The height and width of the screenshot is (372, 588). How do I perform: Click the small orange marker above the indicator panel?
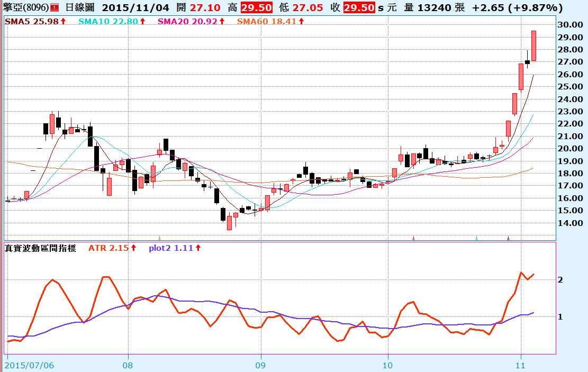[159, 238]
